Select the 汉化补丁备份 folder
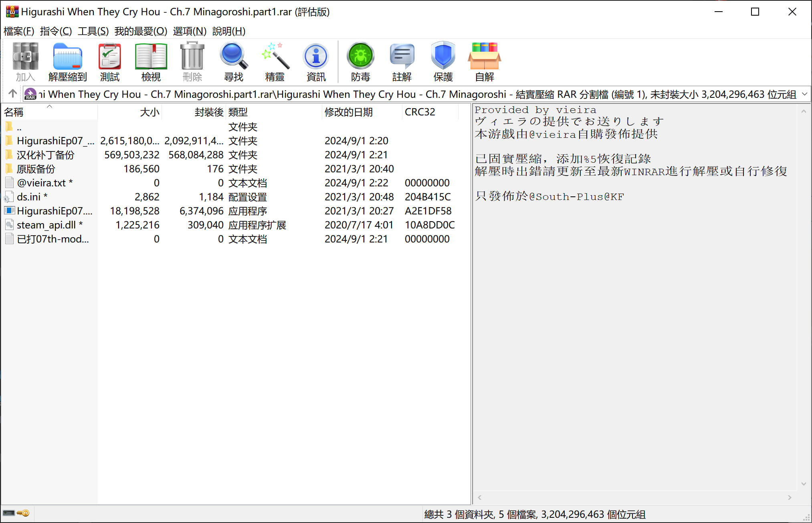Screen dimensions: 812x523 [45, 155]
